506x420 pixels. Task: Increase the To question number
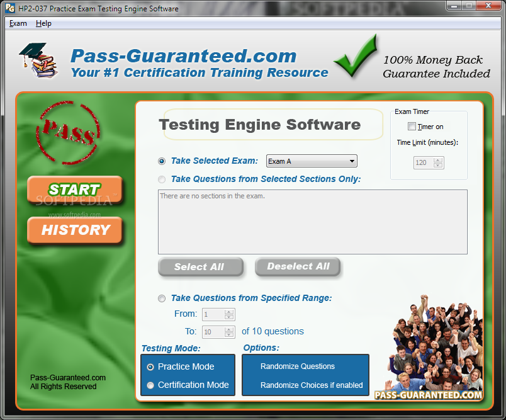(x=229, y=329)
